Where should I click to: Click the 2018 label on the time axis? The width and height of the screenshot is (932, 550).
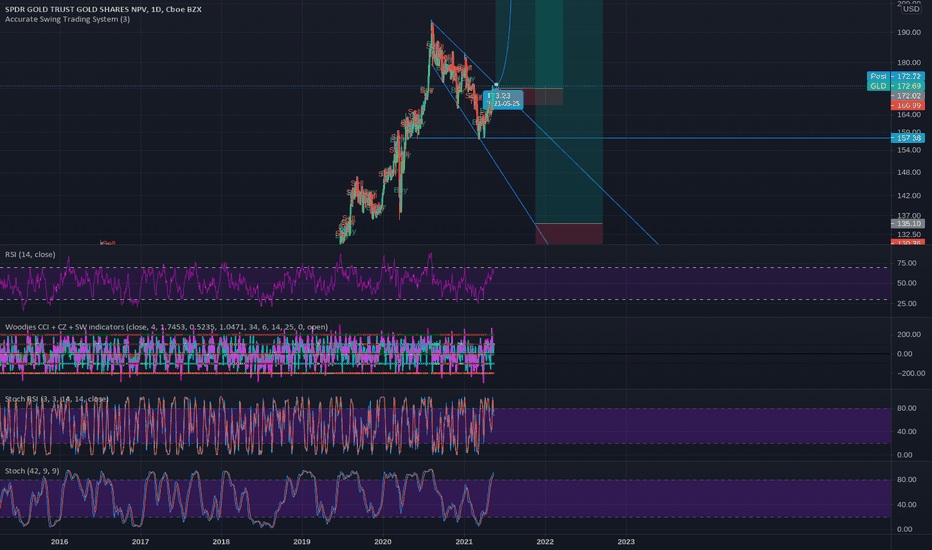pos(221,542)
